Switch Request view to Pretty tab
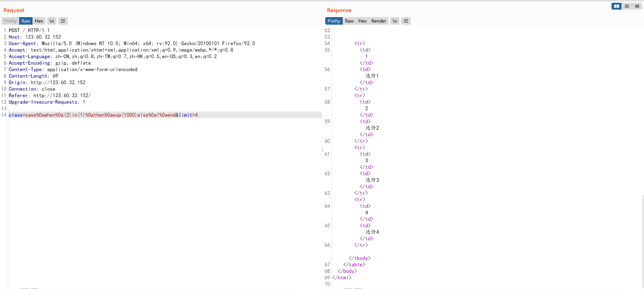 pyautogui.click(x=10, y=21)
